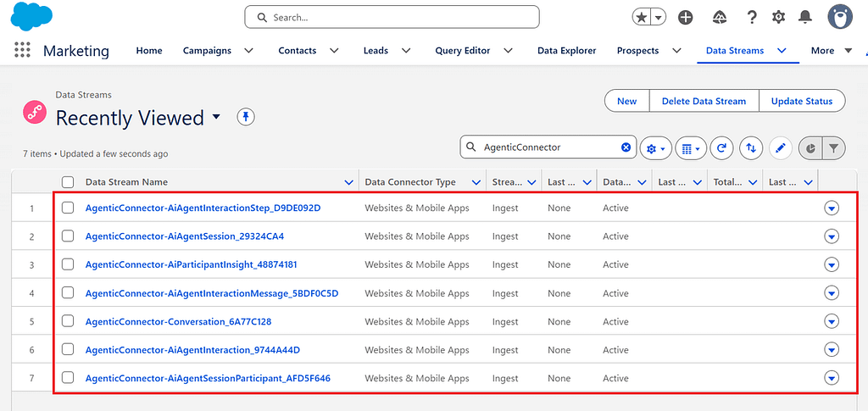This screenshot has height=411, width=868.
Task: Open the Contacts tab
Action: click(298, 50)
